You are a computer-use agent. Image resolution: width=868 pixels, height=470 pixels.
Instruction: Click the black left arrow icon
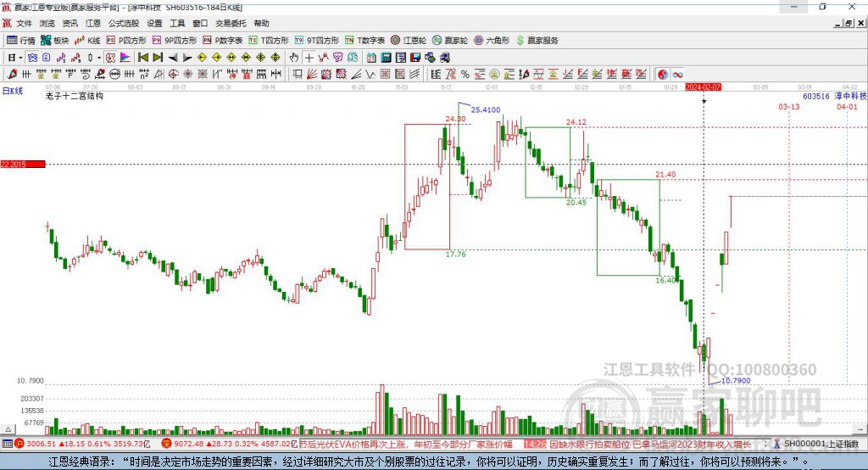pos(173,58)
